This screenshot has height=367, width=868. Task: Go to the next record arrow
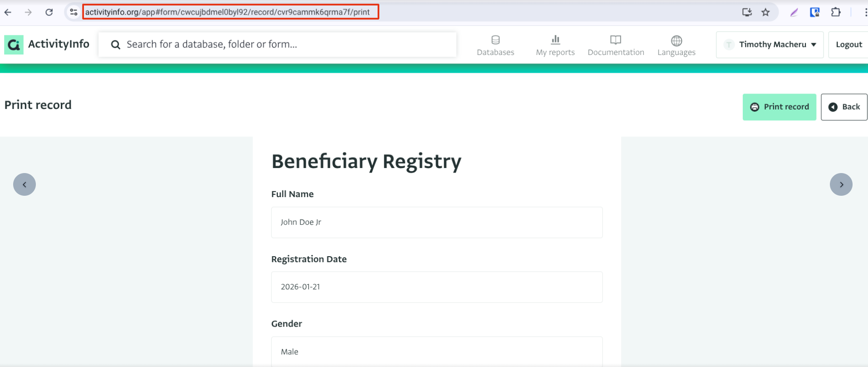coord(841,184)
